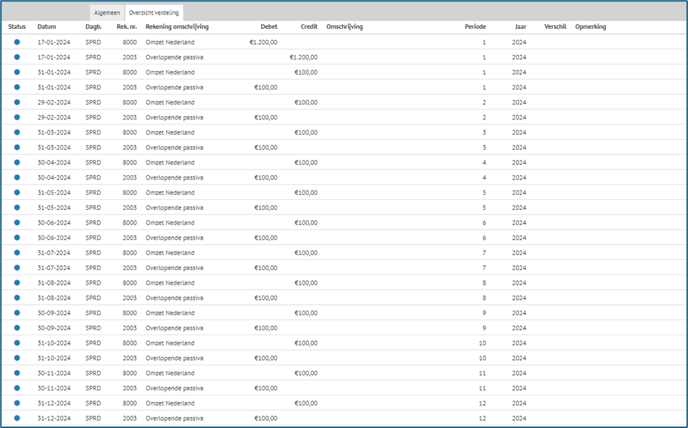Click status dot of 31-05-2024 Overlopende passiva row

coord(17,208)
